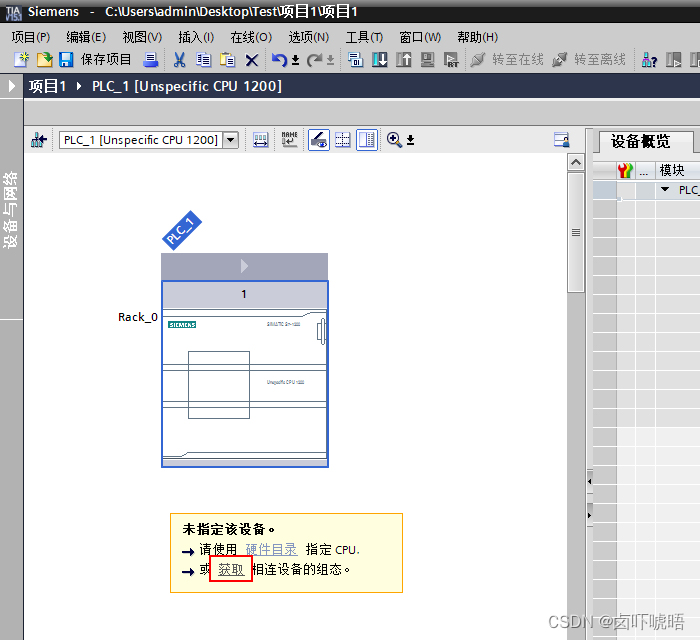This screenshot has height=640, width=700.
Task: Open an existing project via folder icon
Action: pyautogui.click(x=44, y=59)
